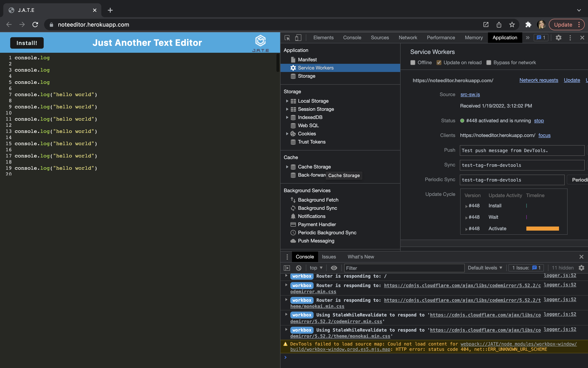The height and width of the screenshot is (368, 588).
Task: Uncheck Update on reload
Action: (439, 63)
